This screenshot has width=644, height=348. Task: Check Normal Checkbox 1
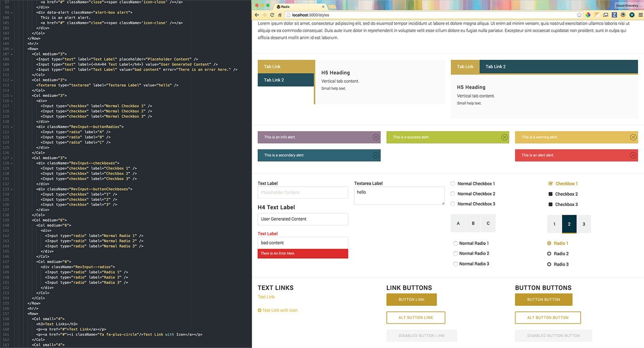pyautogui.click(x=453, y=184)
